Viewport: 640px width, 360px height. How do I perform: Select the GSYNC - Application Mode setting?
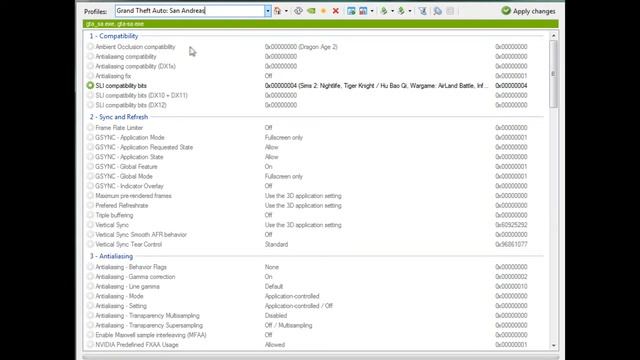130,138
